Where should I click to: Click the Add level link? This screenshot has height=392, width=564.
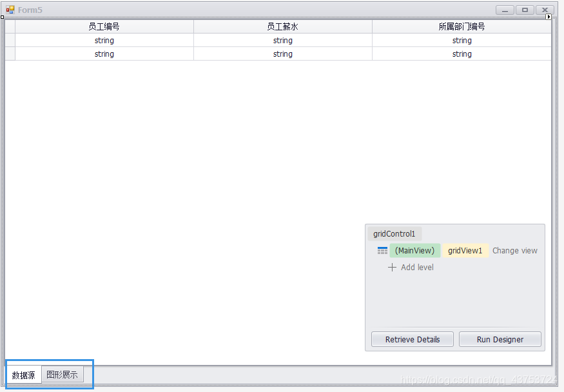tap(417, 267)
